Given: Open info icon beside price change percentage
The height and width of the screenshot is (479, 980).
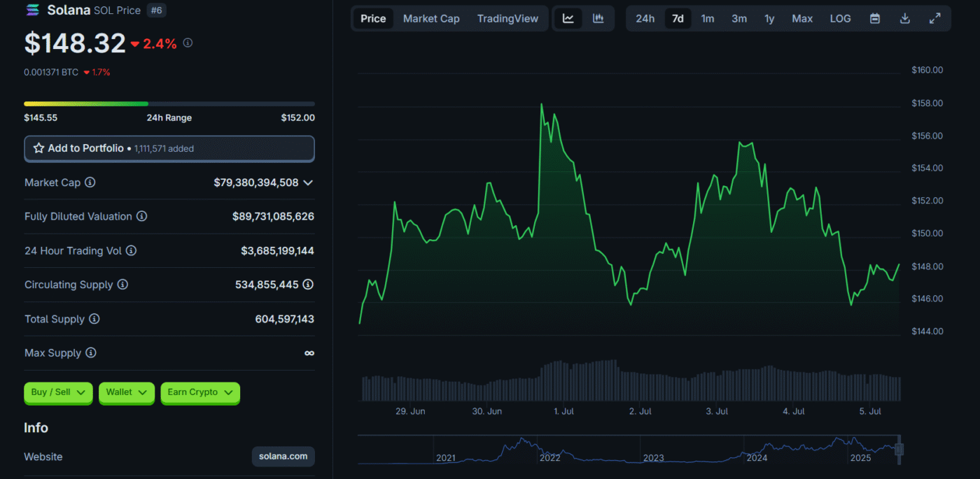Looking at the screenshot, I should (188, 43).
